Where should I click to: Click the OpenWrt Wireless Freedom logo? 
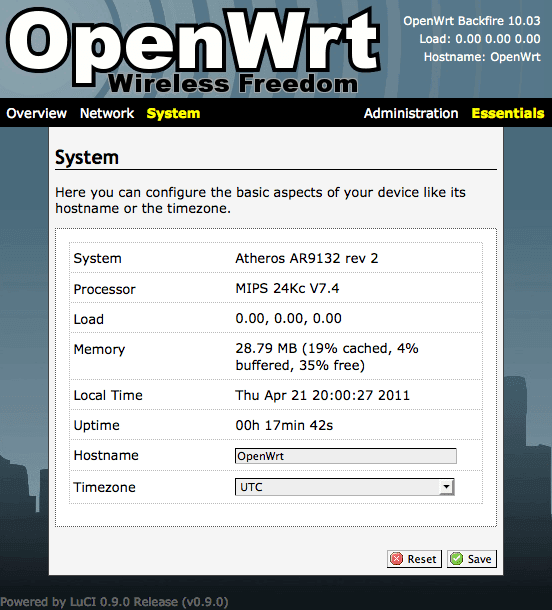point(193,49)
